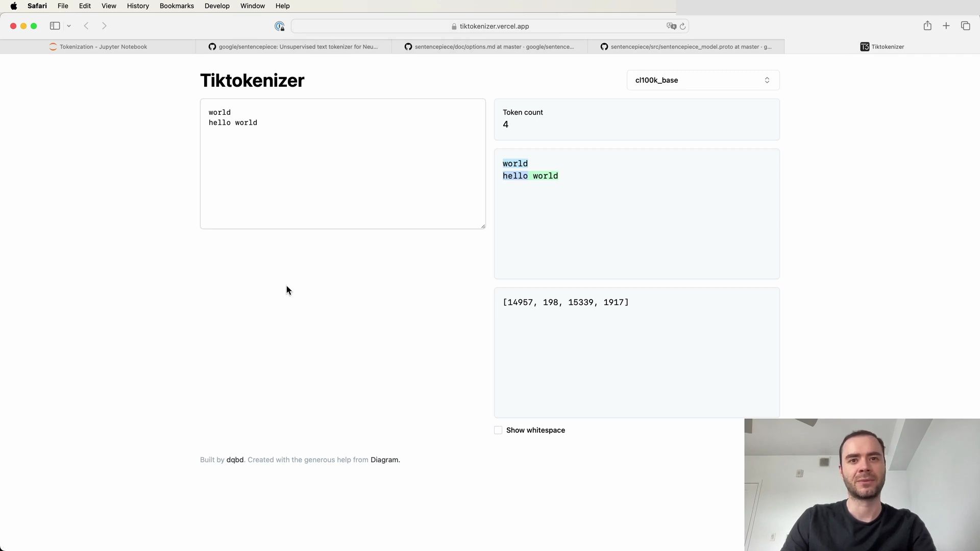Enable the Show whitespace checkbox
The height and width of the screenshot is (551, 980).
pyautogui.click(x=498, y=430)
